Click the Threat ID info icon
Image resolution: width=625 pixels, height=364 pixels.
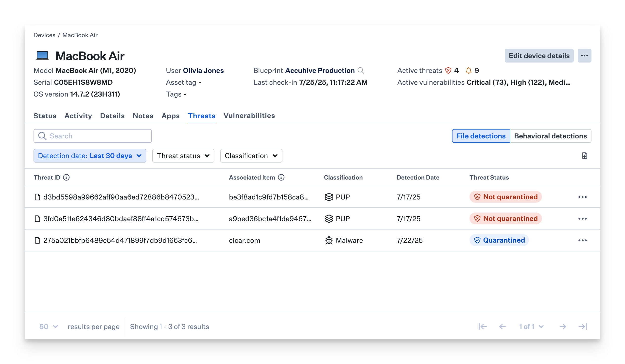click(66, 177)
